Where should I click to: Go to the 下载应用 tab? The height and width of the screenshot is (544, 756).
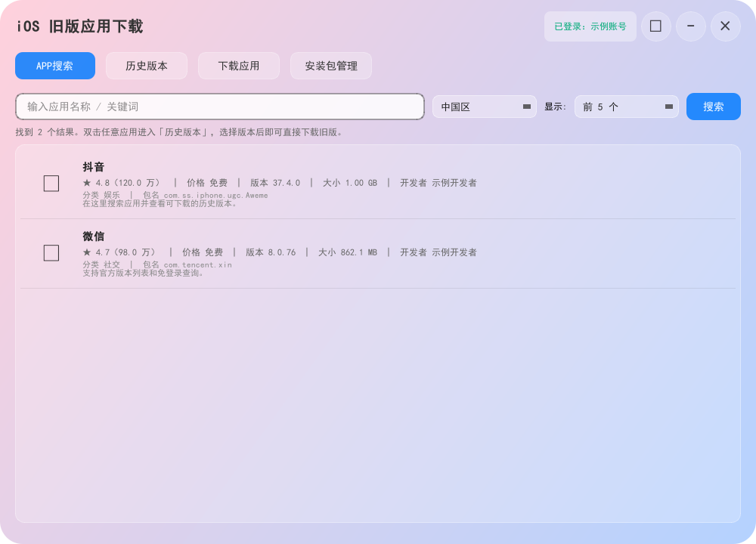239,66
